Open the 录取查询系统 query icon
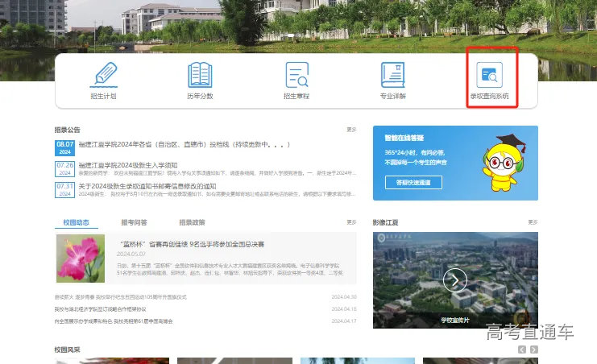597x364 pixels. (489, 75)
